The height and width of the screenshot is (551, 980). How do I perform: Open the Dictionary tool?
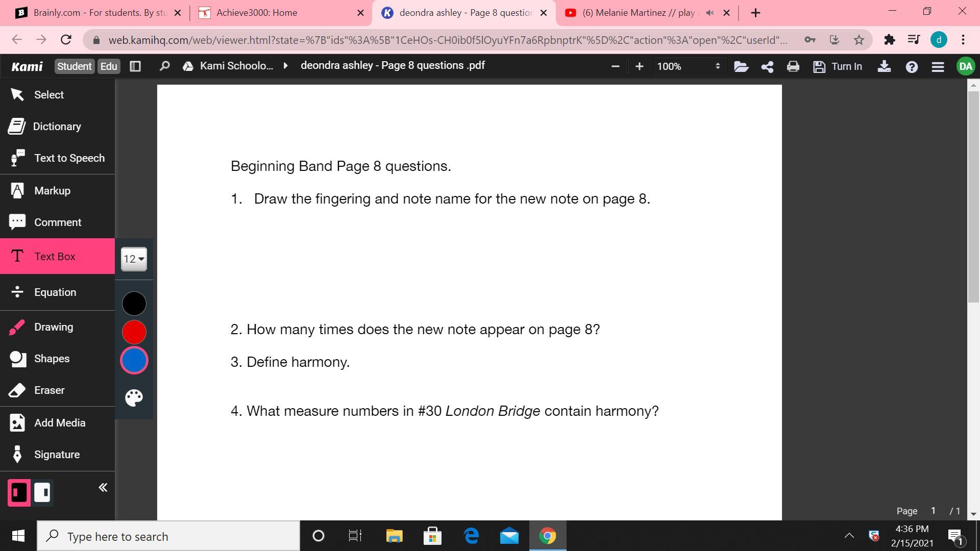tap(56, 127)
